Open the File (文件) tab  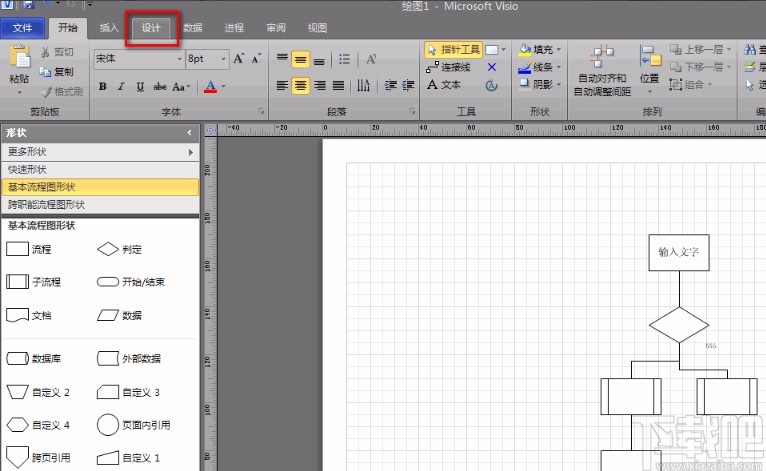pos(22,28)
